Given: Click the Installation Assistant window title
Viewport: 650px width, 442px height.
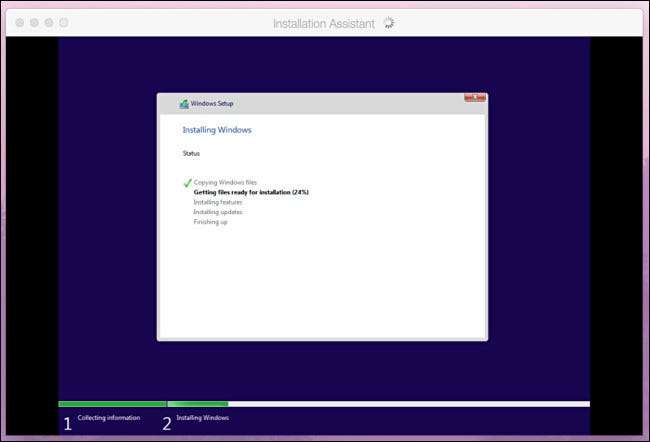Looking at the screenshot, I should point(324,24).
